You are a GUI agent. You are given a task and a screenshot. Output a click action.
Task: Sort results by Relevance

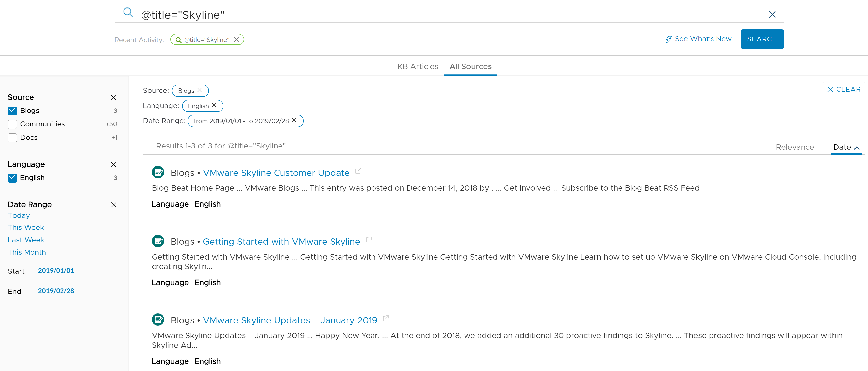pyautogui.click(x=795, y=147)
